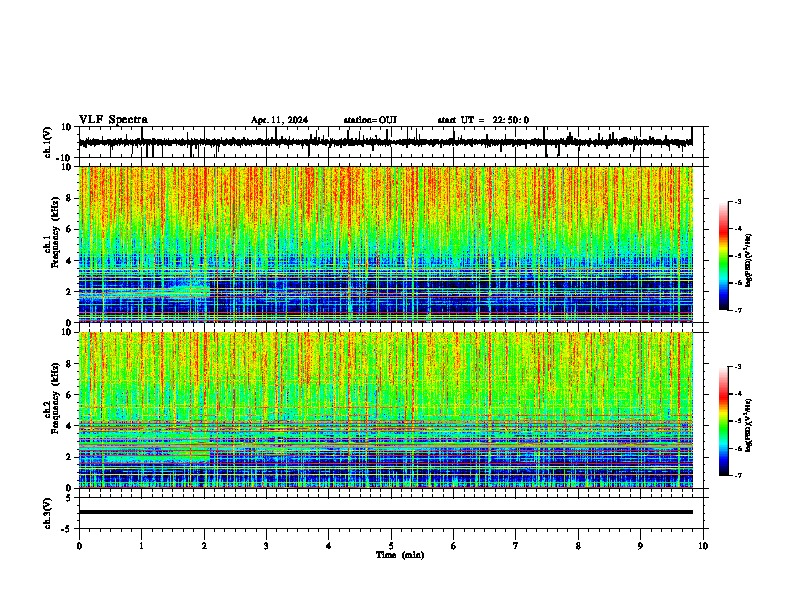Click the "-7" label on the ch.1 color bar

click(737, 310)
